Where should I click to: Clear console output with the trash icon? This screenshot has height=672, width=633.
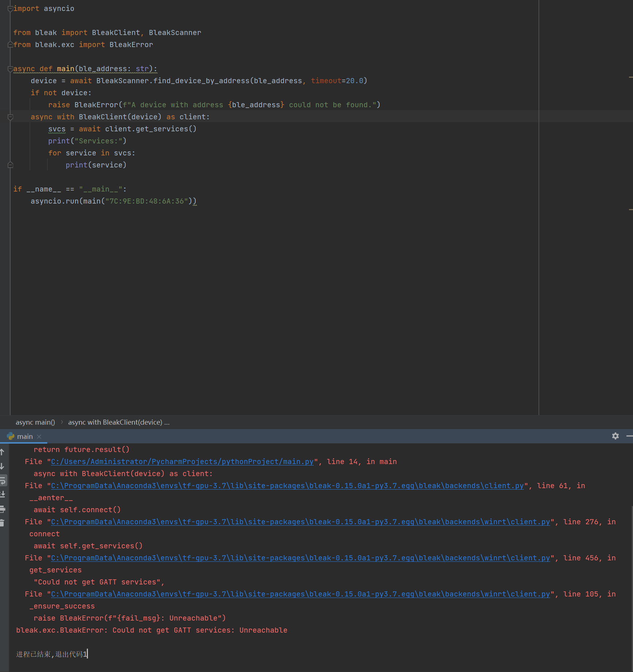(2, 523)
